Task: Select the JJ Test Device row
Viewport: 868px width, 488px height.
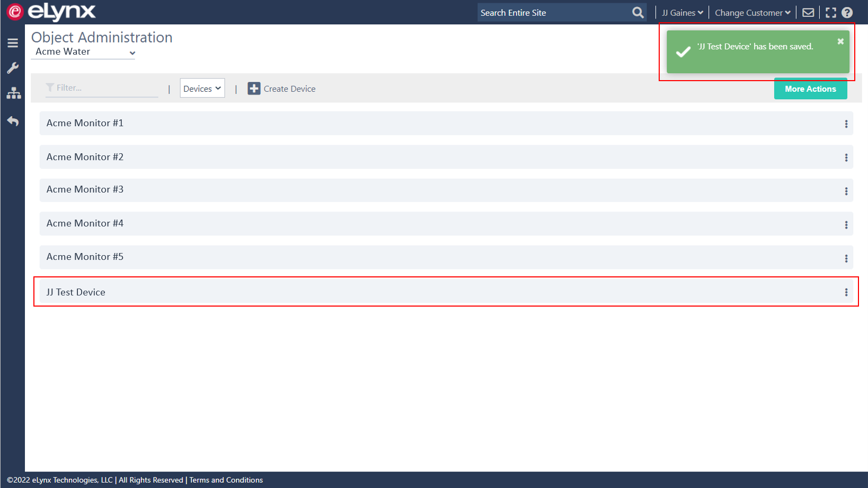Action: [x=446, y=292]
